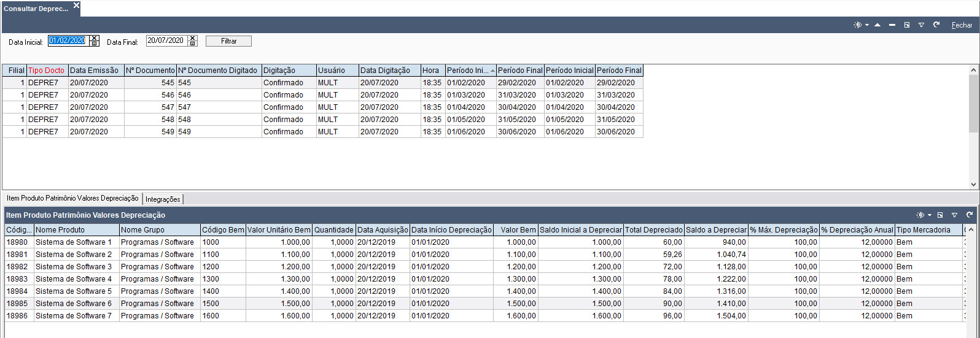Click the refresh arrow icon in top toolbar
Image resolution: width=980 pixels, height=338 pixels.
coord(936,25)
